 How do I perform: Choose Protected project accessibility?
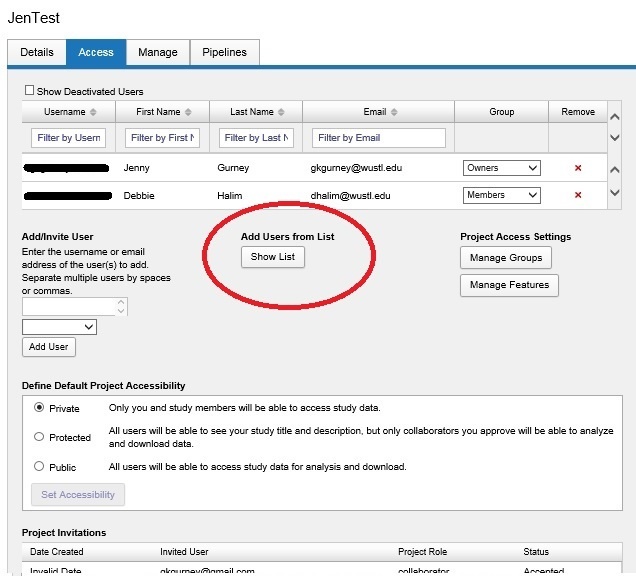pyautogui.click(x=40, y=437)
